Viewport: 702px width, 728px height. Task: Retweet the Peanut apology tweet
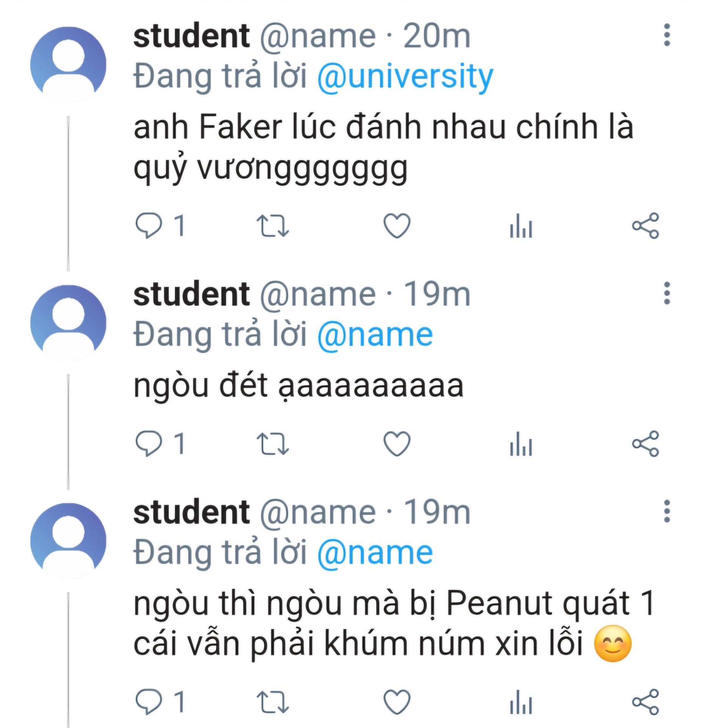coord(273,702)
